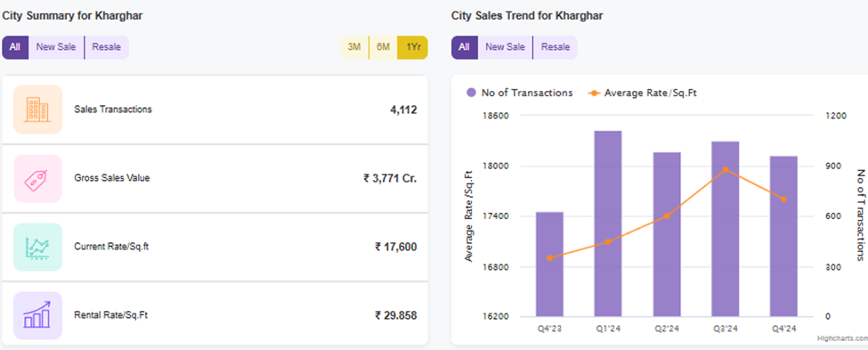Select All in City Sales Trend

(x=464, y=47)
